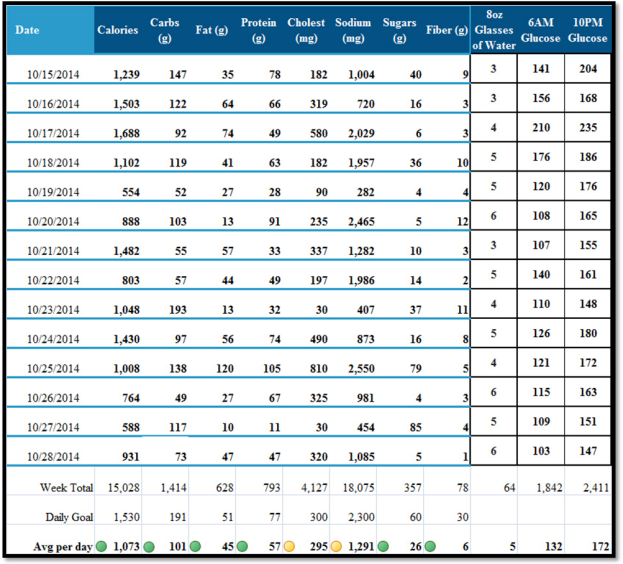Click the date cell 10/25/2014
Screen dimensions: 623x564
[53, 369]
